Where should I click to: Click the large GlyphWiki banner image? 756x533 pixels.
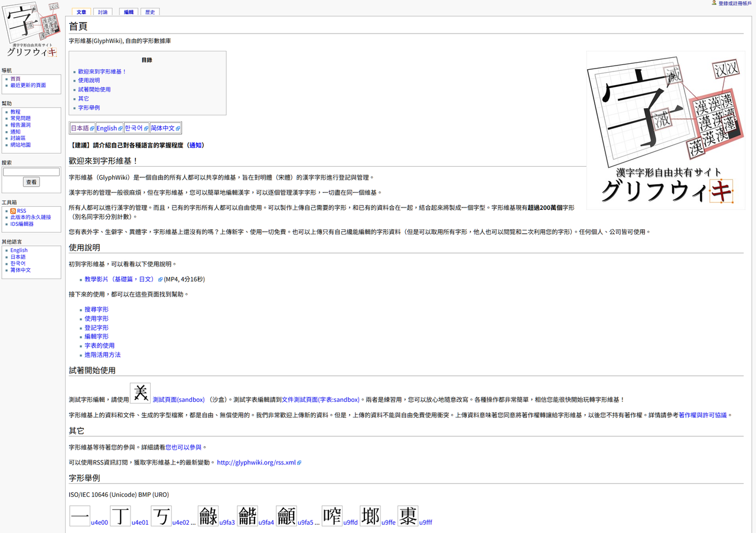pos(666,130)
